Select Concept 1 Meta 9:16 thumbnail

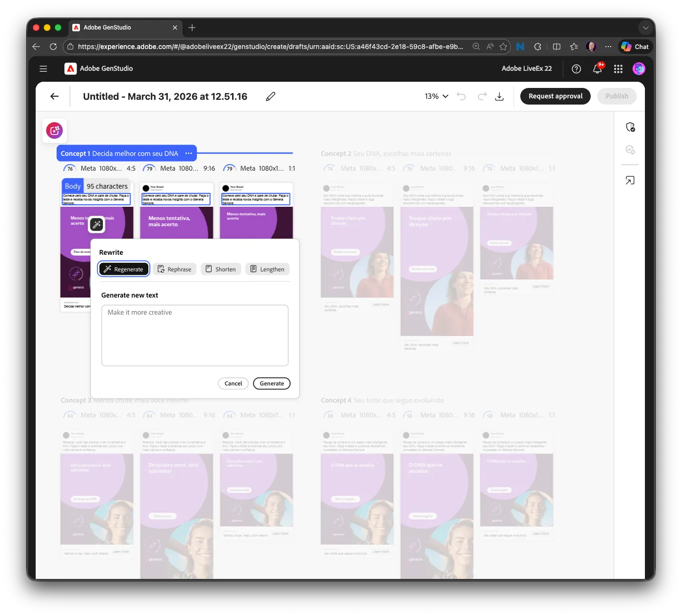click(176, 212)
